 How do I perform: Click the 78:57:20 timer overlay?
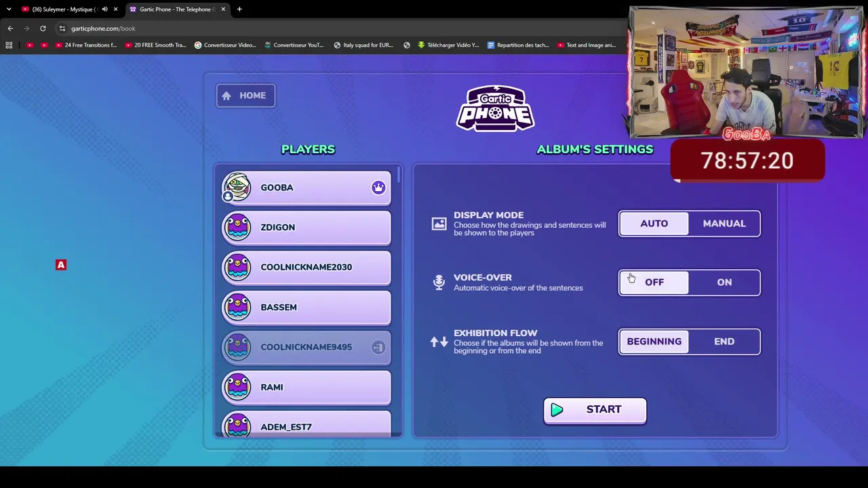(747, 161)
